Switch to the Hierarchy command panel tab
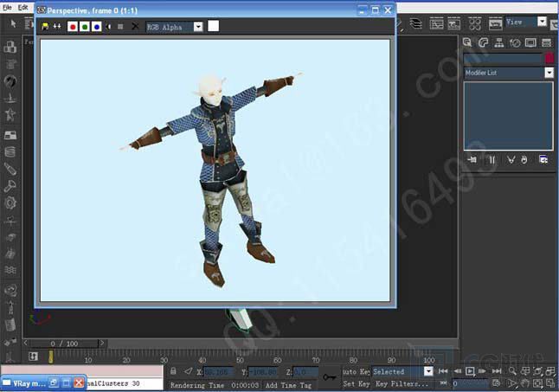 [499, 42]
